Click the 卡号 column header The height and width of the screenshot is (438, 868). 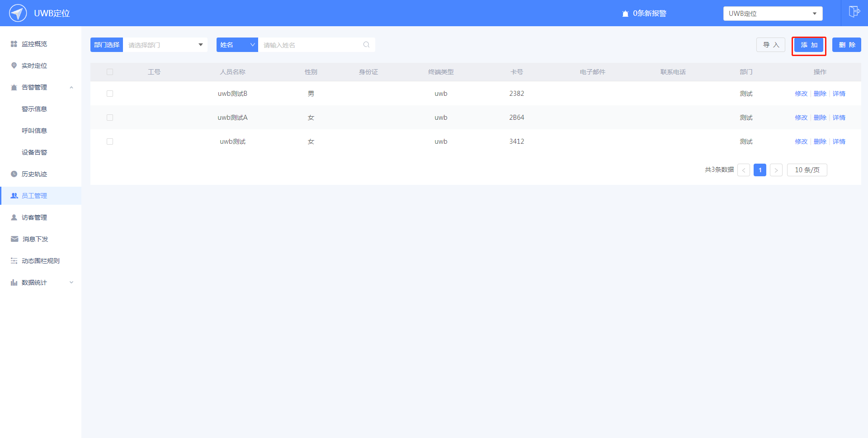coord(517,72)
